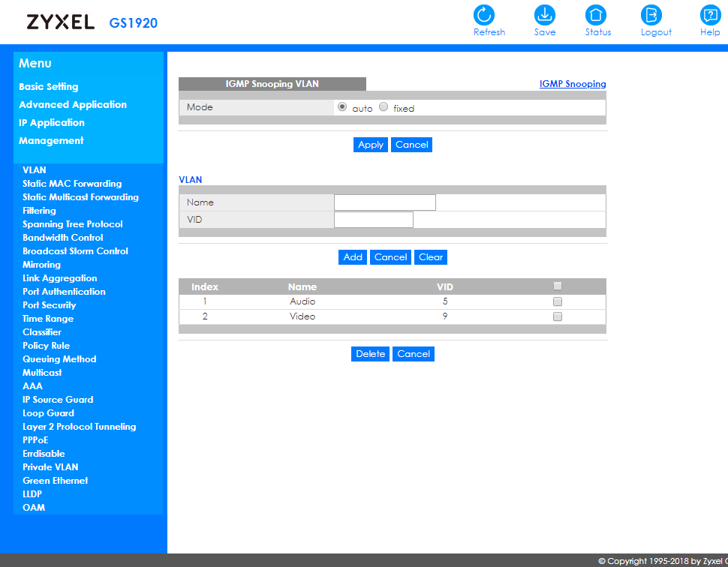
Task: Toggle the select-all checkbox in table header
Action: 557,286
